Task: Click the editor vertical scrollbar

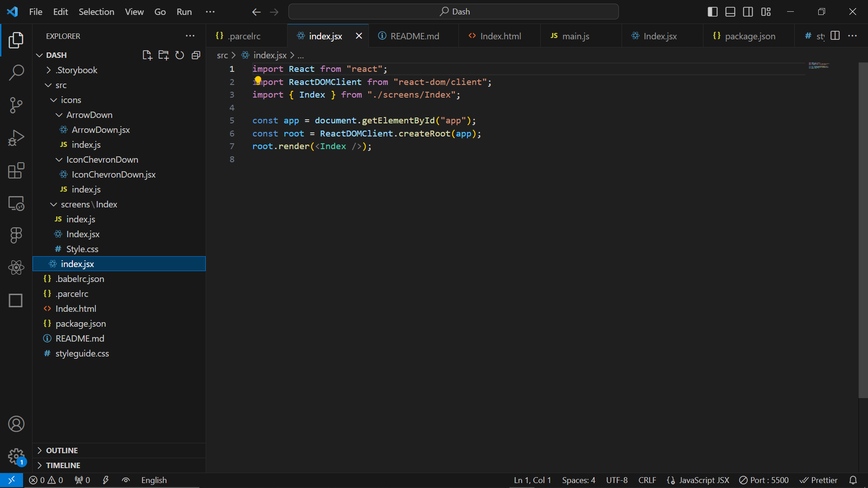Action: pos(863,230)
